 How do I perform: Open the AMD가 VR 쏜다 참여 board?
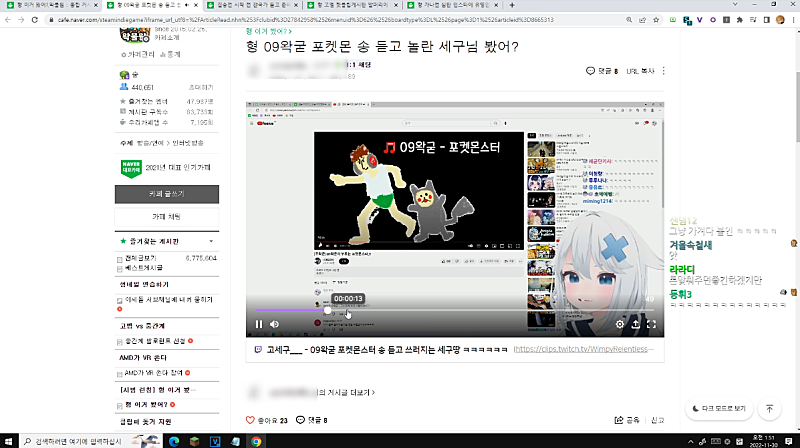coord(154,373)
